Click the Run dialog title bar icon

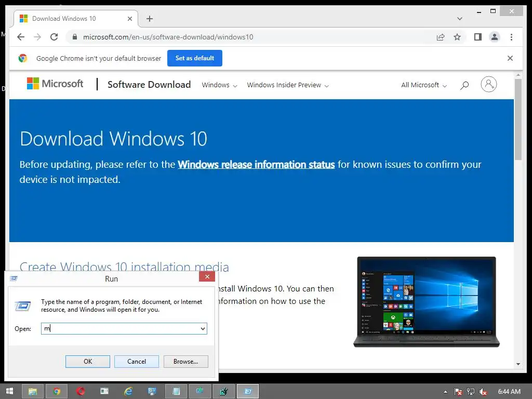tap(14, 278)
